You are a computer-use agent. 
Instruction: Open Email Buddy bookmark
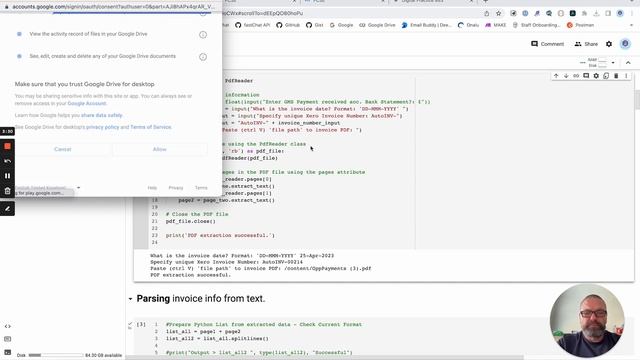tap(427, 25)
